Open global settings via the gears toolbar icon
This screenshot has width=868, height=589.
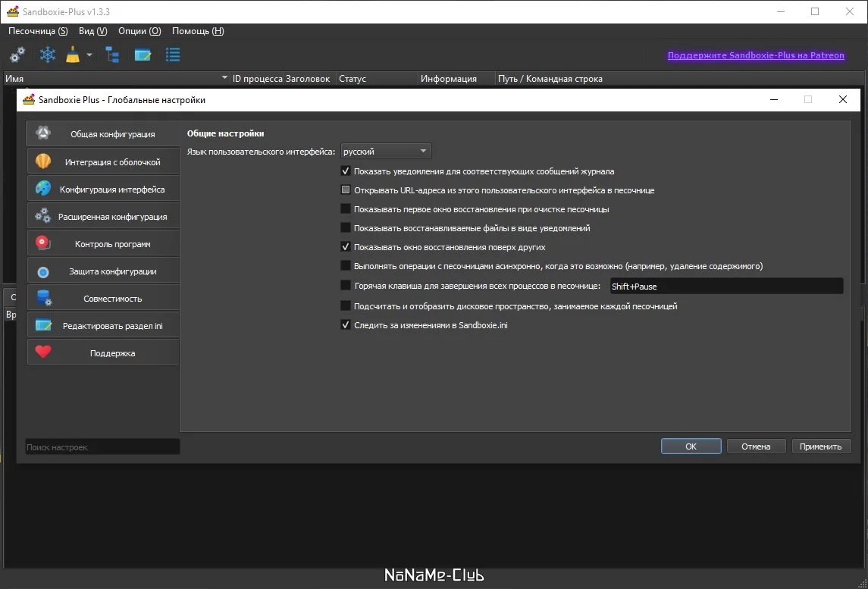[x=17, y=55]
